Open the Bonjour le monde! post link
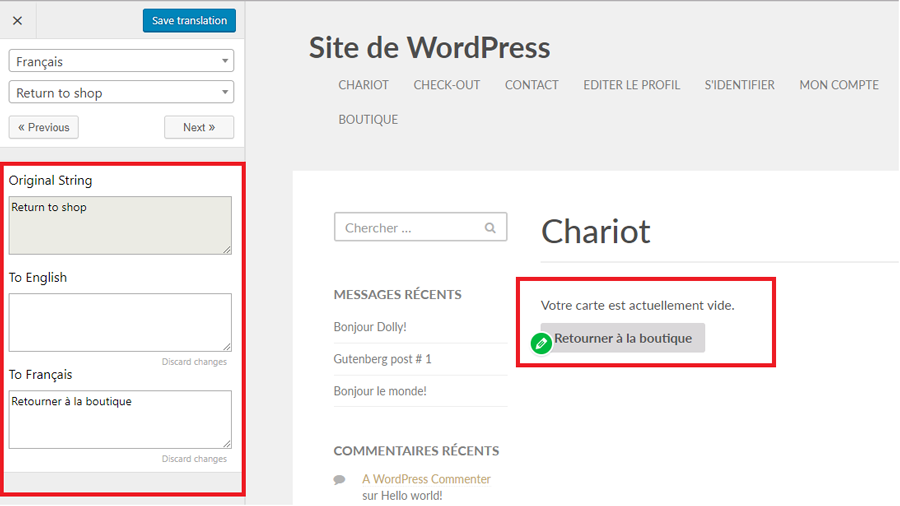The width and height of the screenshot is (900, 506). point(380,391)
